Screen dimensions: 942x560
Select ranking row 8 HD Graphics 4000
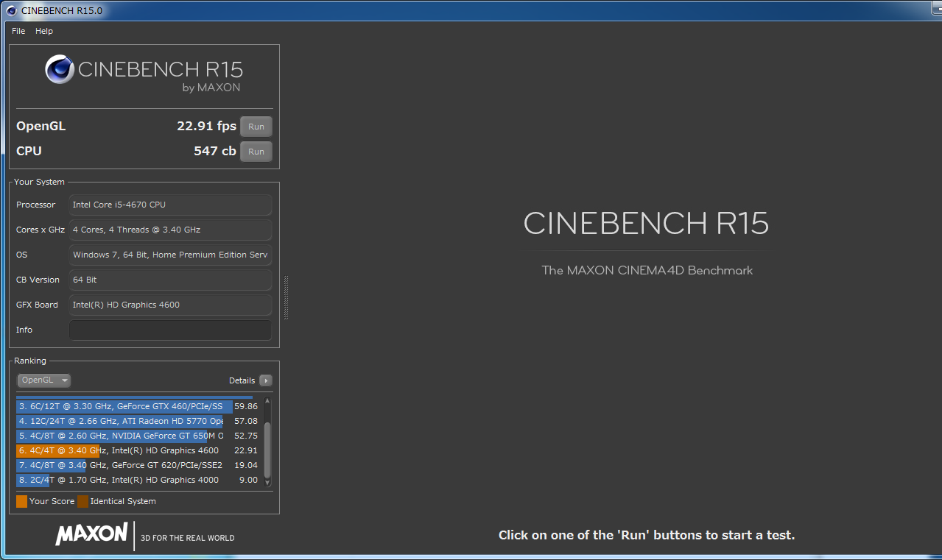[138, 480]
